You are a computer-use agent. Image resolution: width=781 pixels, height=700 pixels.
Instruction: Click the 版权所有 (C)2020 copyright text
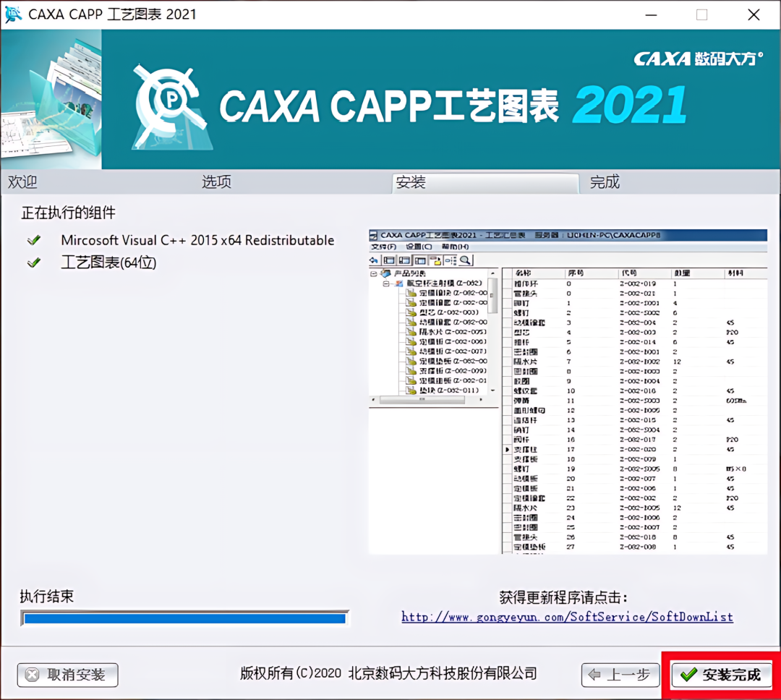click(388, 673)
